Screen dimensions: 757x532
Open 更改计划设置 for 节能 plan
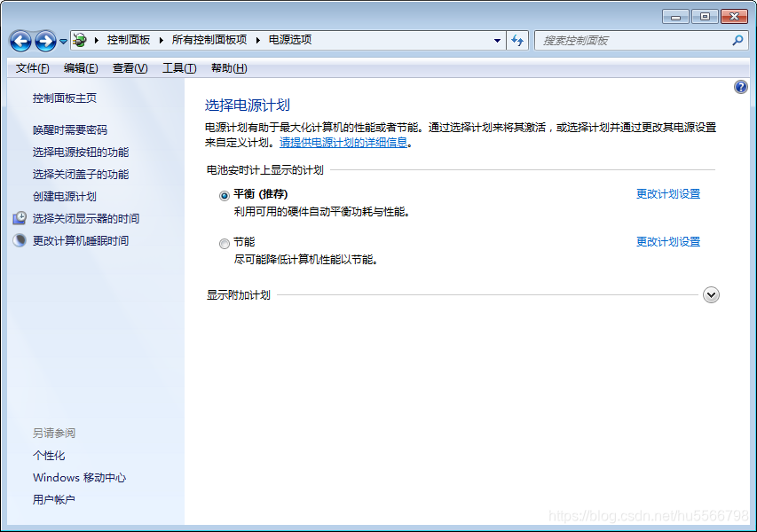click(668, 242)
